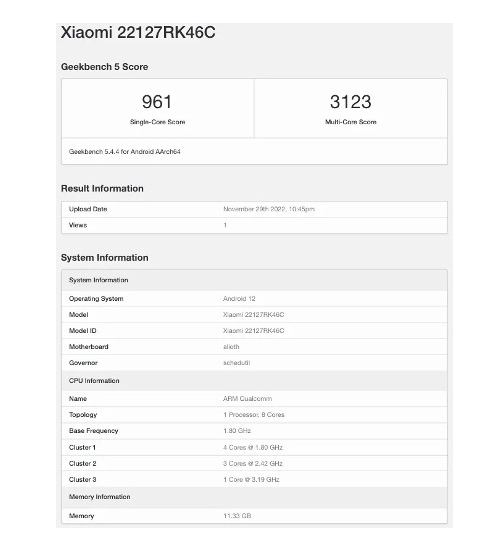Click the Operating System label

[96, 299]
